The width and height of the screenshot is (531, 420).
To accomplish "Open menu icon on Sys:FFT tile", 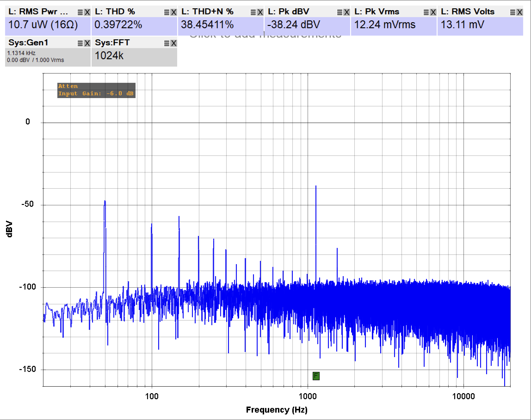I will [x=167, y=43].
